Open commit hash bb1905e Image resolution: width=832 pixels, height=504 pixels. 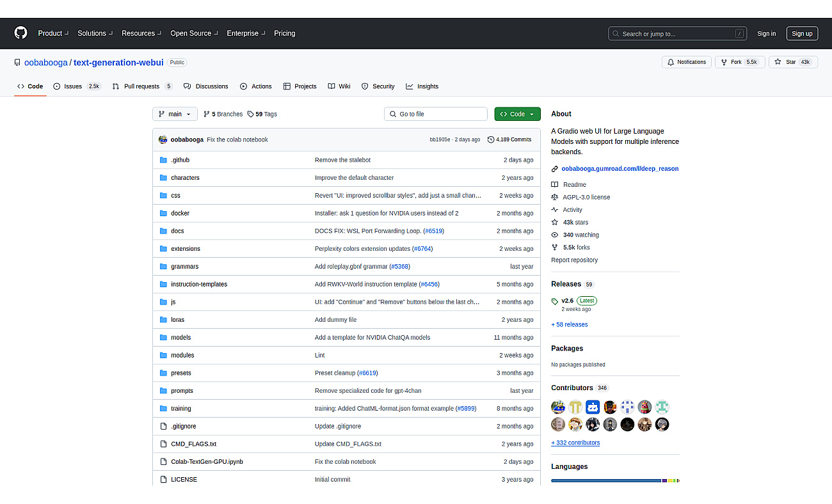(440, 139)
